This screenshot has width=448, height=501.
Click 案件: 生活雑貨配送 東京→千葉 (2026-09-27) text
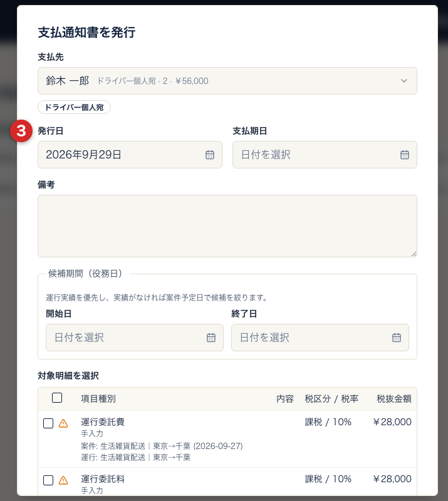(162, 446)
